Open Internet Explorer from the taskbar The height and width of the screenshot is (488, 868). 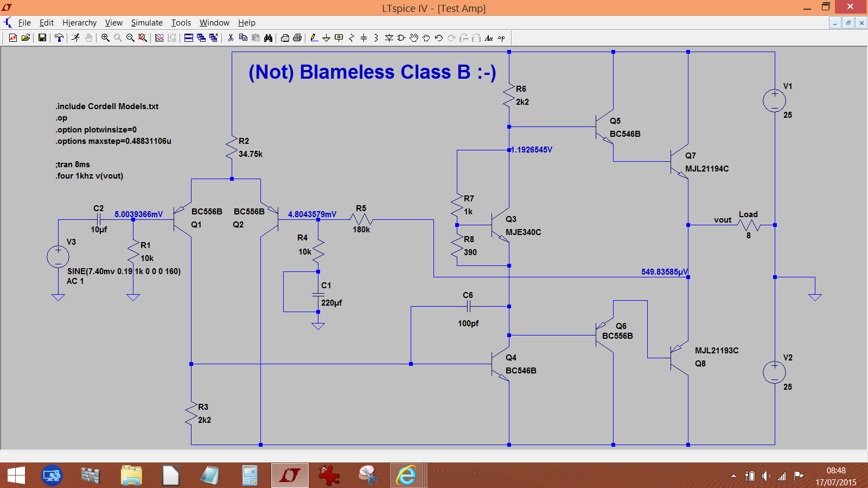(x=406, y=476)
